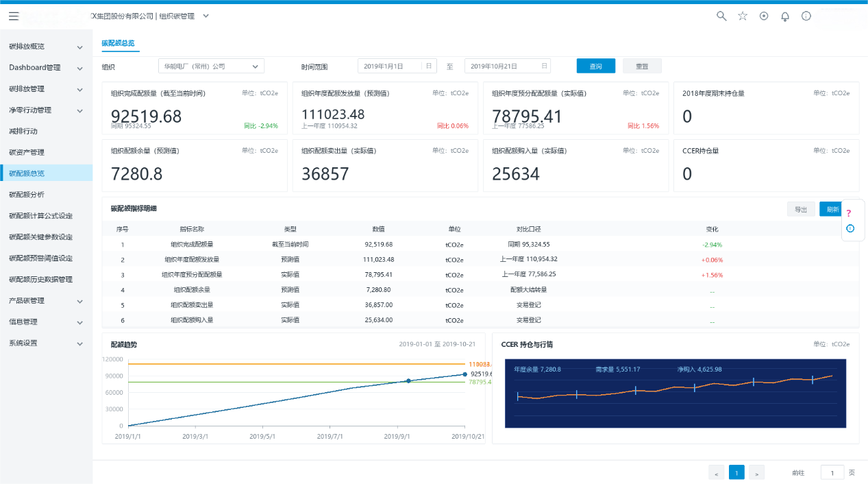Open the organization switcher dropdown in header
The width and height of the screenshot is (868, 484).
206,16
